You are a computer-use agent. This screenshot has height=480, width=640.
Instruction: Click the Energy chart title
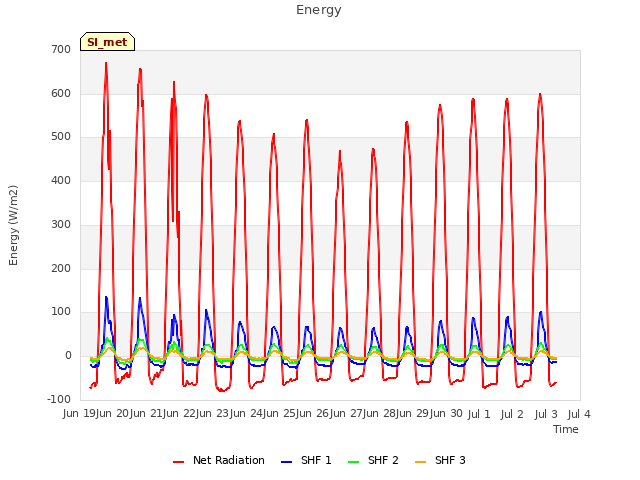tap(319, 10)
